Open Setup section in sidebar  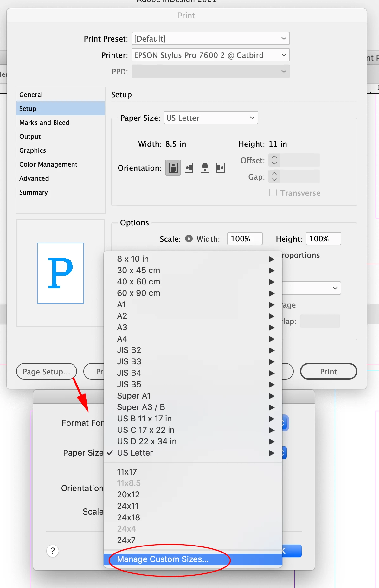click(x=61, y=109)
